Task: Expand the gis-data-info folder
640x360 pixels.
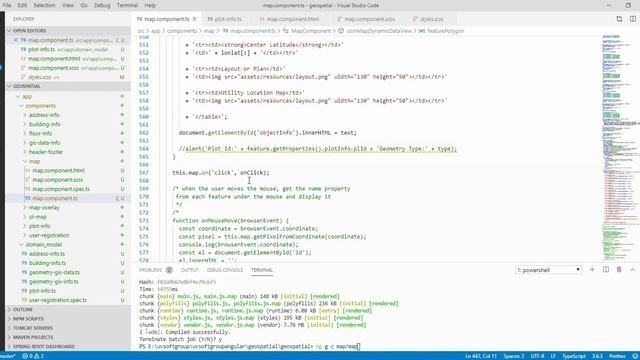Action: [44, 143]
